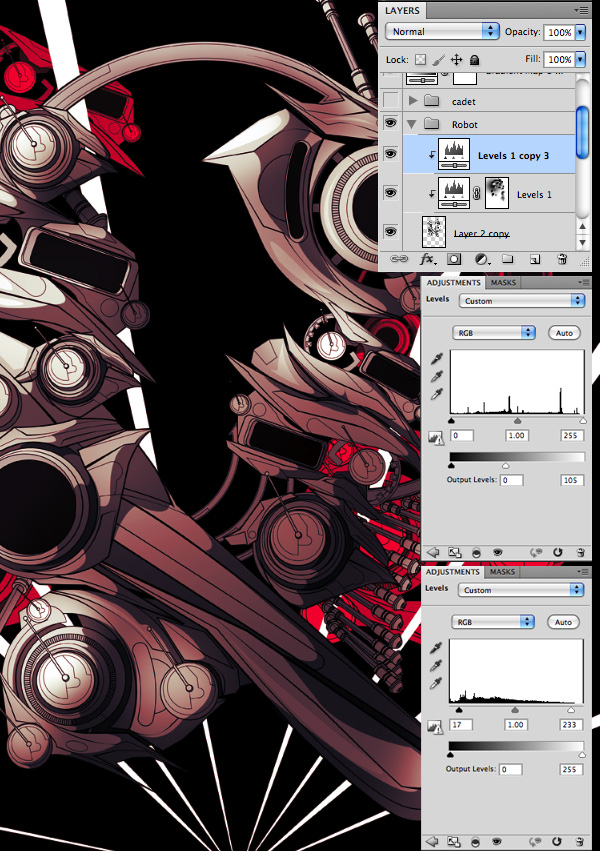600x851 pixels.
Task: Toggle lock transparent pixels checkerboard icon
Action: (420, 59)
